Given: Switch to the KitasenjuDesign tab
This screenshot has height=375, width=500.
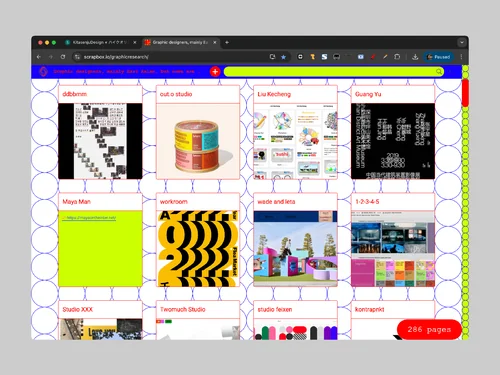Looking at the screenshot, I should (101, 42).
